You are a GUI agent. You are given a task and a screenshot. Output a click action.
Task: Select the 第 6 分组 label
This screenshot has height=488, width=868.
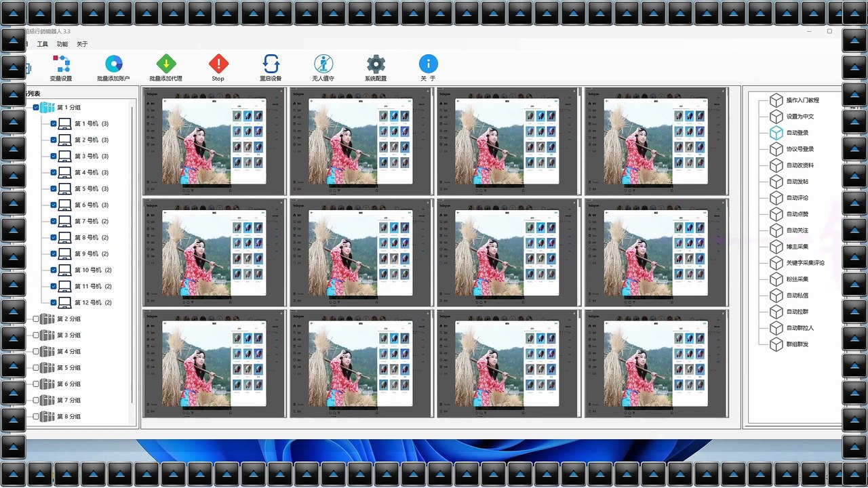pyautogui.click(x=68, y=384)
